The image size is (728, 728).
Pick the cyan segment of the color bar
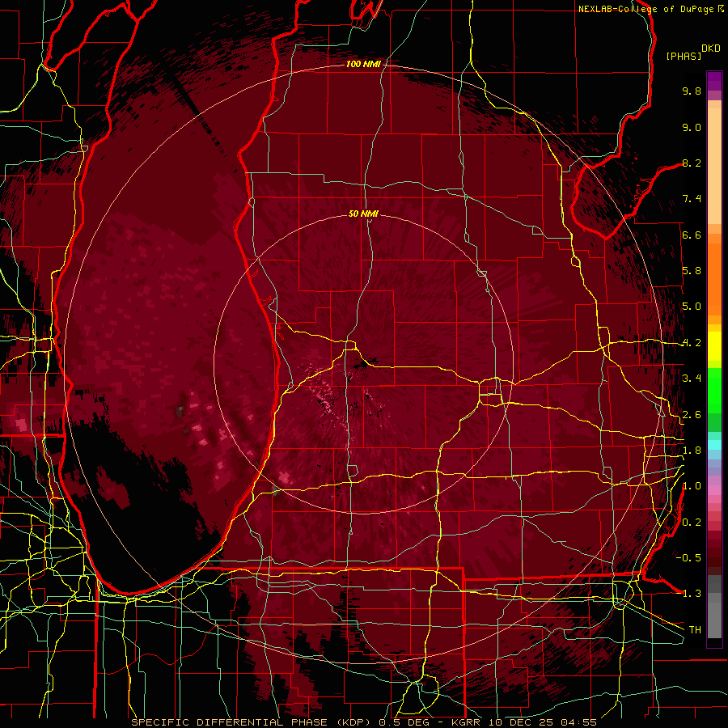click(714, 444)
